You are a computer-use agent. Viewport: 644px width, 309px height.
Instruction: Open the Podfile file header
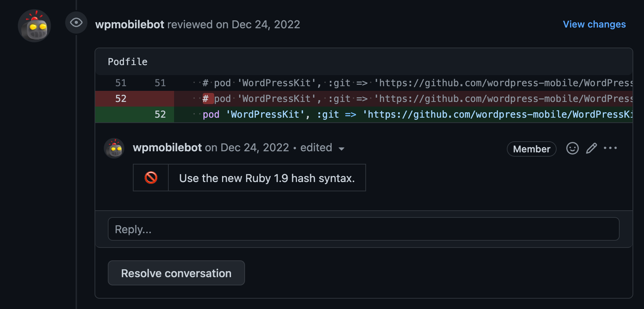(128, 62)
